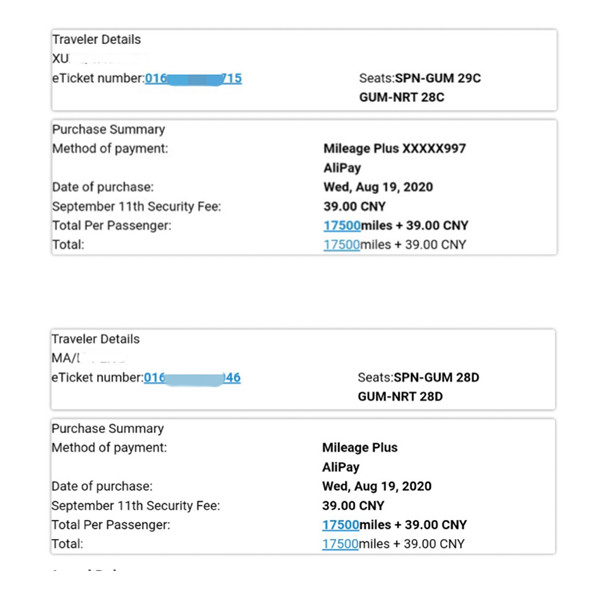Viewport: 600px width, 599px height.
Task: Click 17500 miles link in MA's Total Per Passenger
Action: point(340,525)
